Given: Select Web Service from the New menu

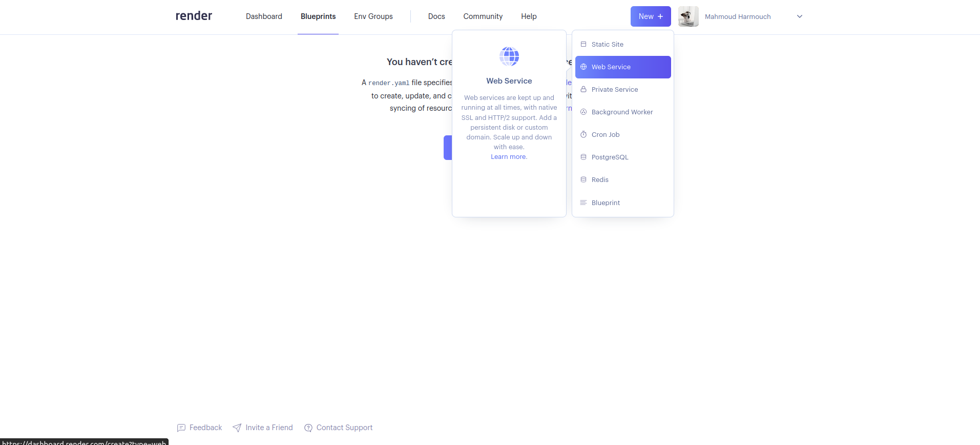Looking at the screenshot, I should coord(623,67).
